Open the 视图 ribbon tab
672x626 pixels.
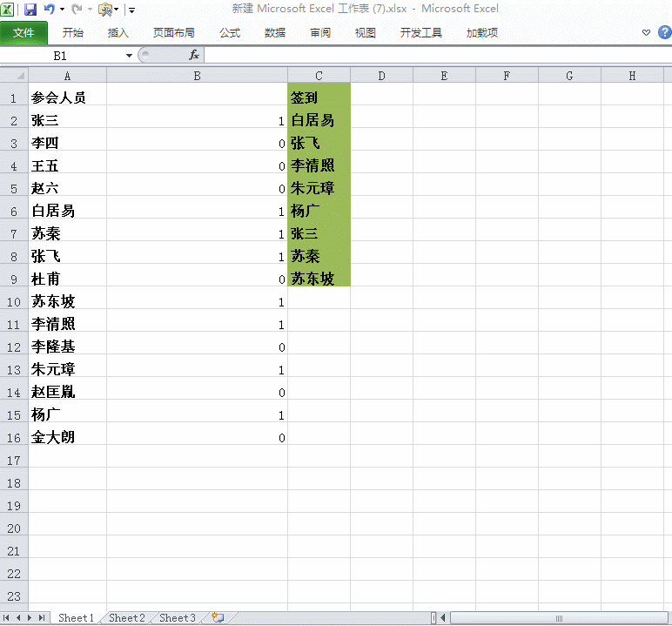[365, 32]
